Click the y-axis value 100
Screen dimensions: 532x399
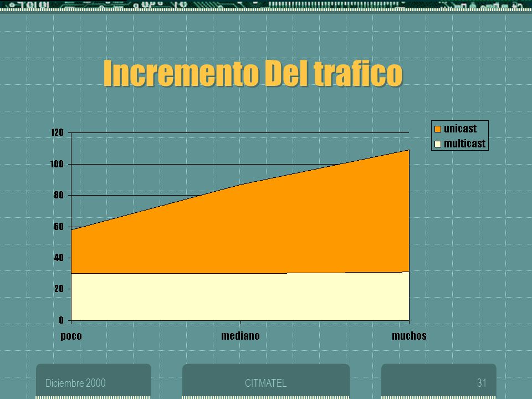tap(57, 164)
